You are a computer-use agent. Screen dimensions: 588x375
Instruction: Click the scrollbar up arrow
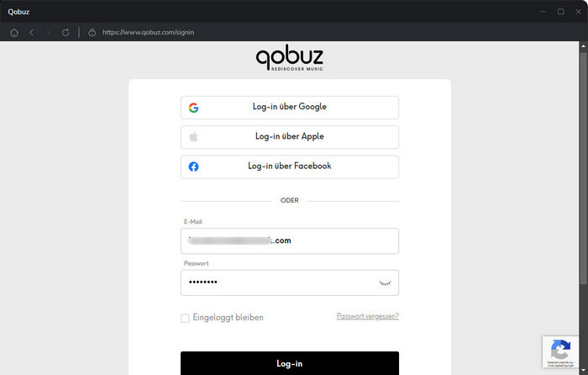pos(583,46)
